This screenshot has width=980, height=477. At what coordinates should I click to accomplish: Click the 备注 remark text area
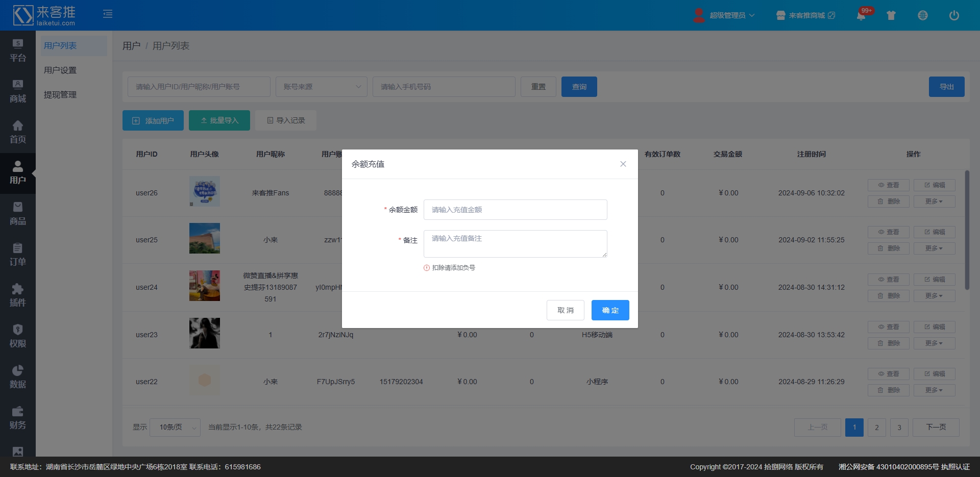tap(515, 244)
